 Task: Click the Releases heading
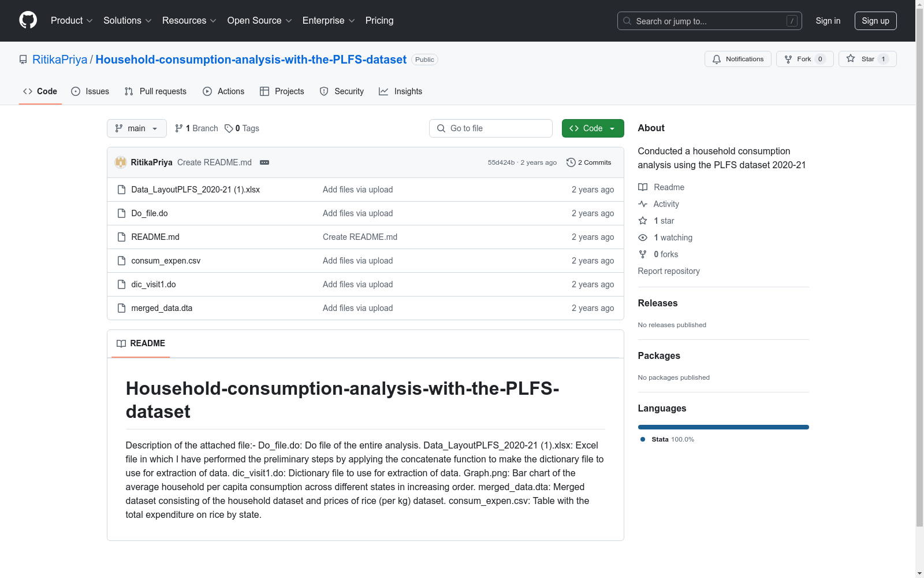[658, 303]
